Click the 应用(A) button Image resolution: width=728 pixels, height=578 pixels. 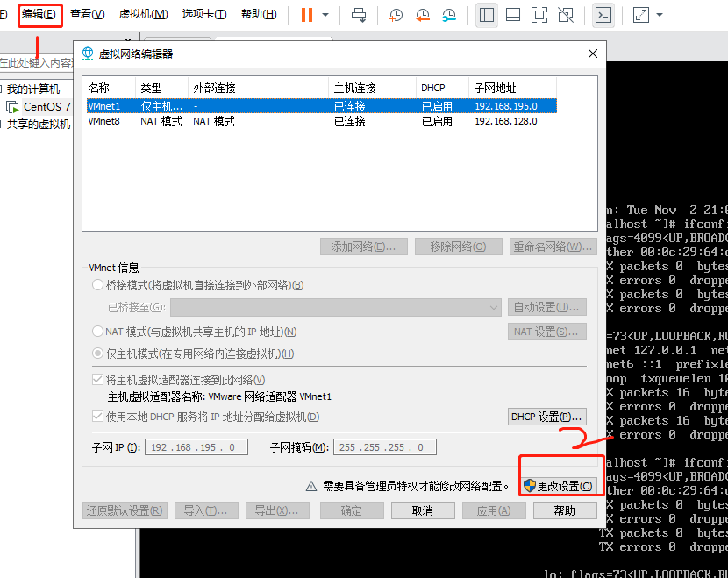pos(494,510)
